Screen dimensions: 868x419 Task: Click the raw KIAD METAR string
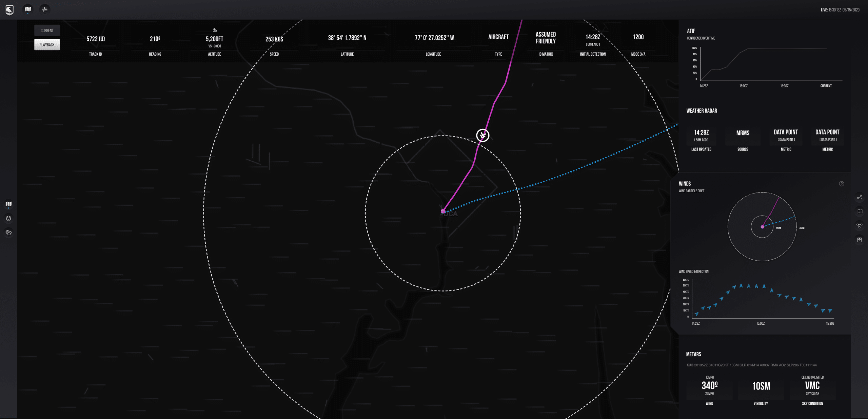(752, 365)
